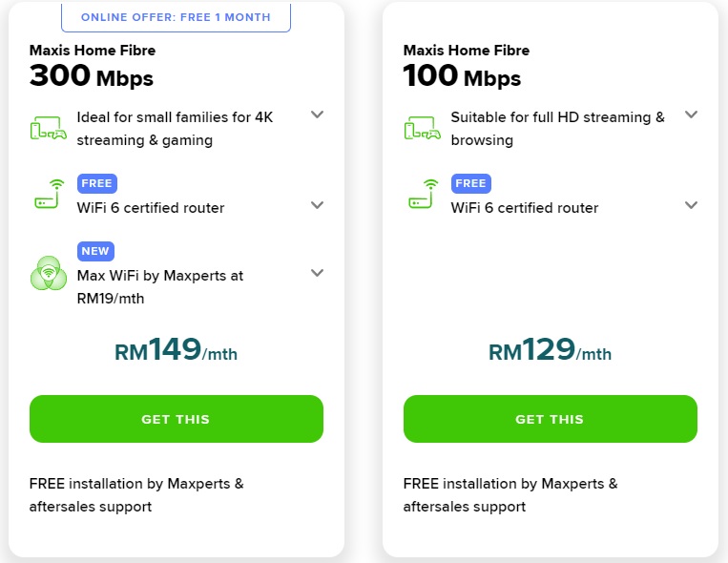Viewport: 728px width, 563px height.
Task: Expand the Max WiFi by Maxperts chevron
Action: [x=317, y=273]
